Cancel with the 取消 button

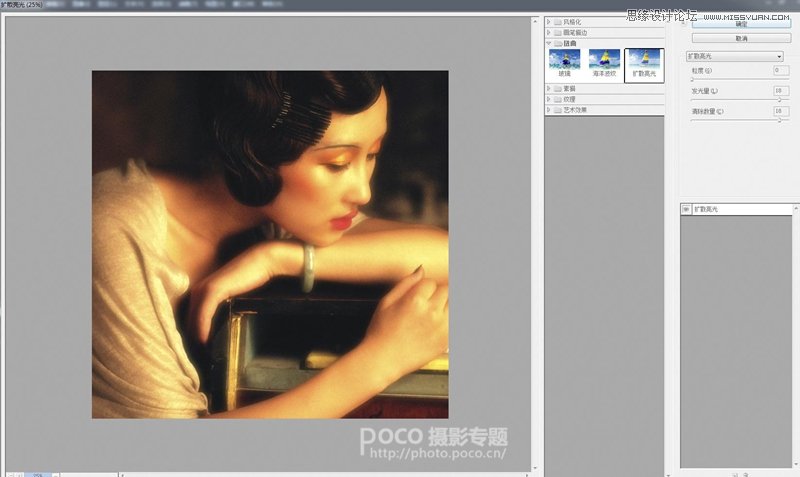tap(741, 38)
